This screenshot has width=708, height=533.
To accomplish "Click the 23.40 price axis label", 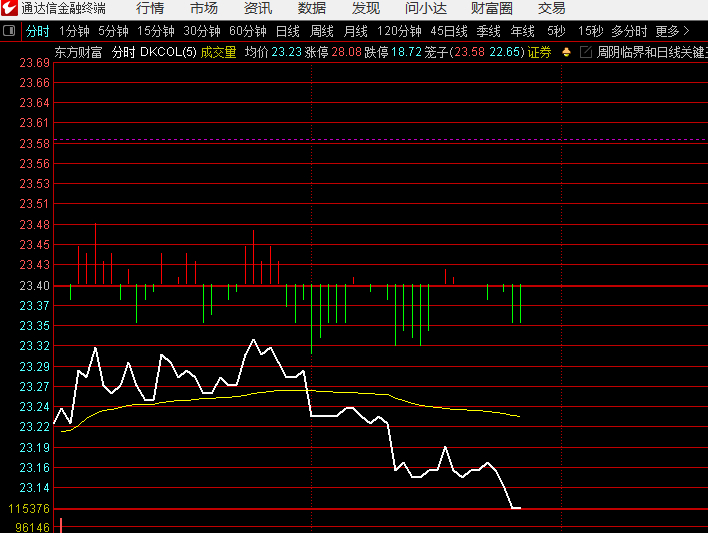I will (34, 285).
